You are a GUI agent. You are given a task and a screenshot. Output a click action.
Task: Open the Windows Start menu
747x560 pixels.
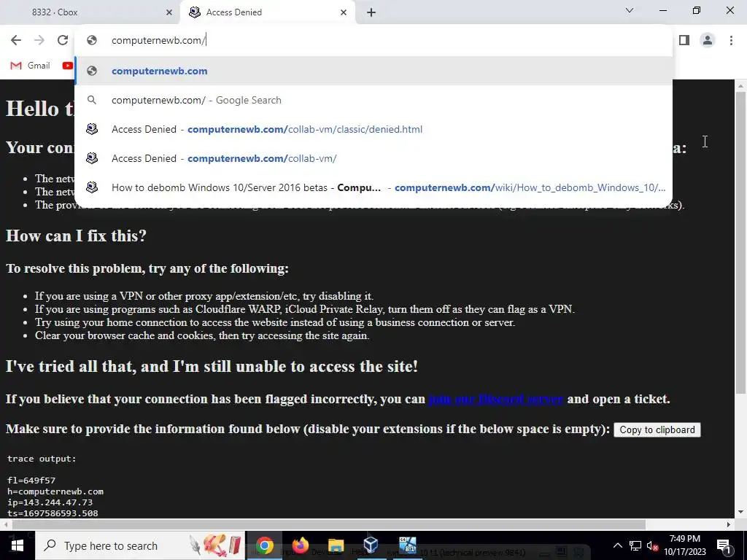[18, 545]
